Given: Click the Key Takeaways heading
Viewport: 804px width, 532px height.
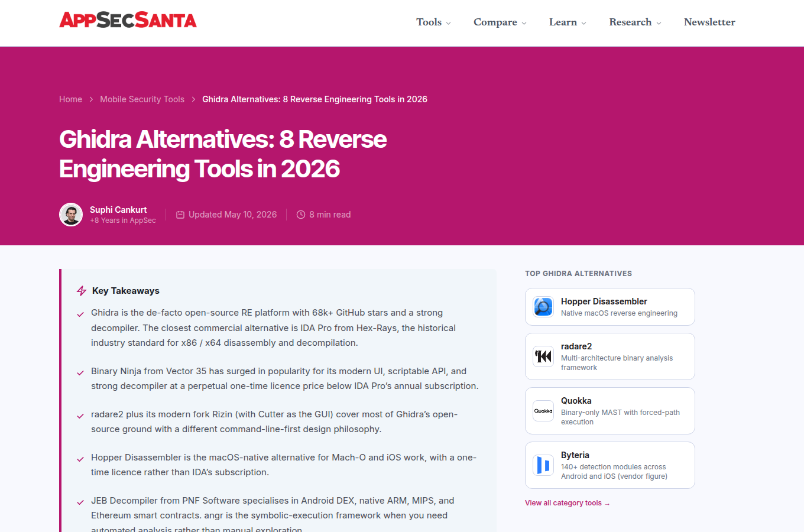Looking at the screenshot, I should point(126,291).
